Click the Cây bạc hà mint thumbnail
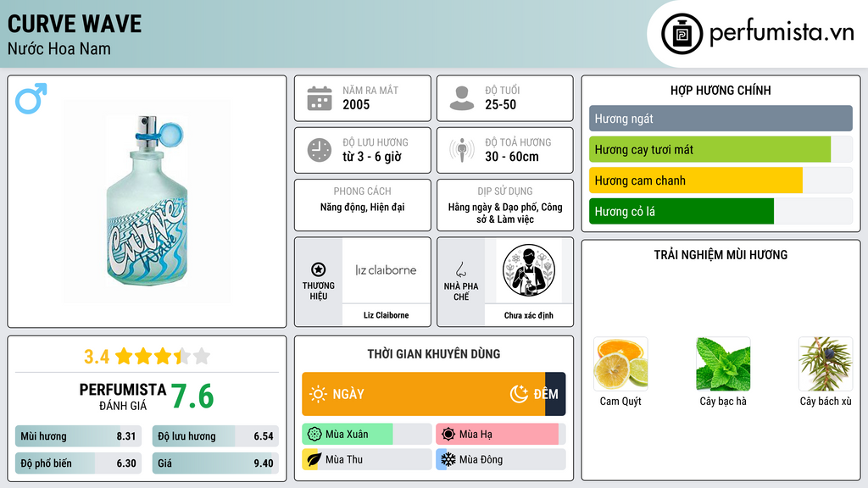868x488 pixels. pyautogui.click(x=723, y=364)
